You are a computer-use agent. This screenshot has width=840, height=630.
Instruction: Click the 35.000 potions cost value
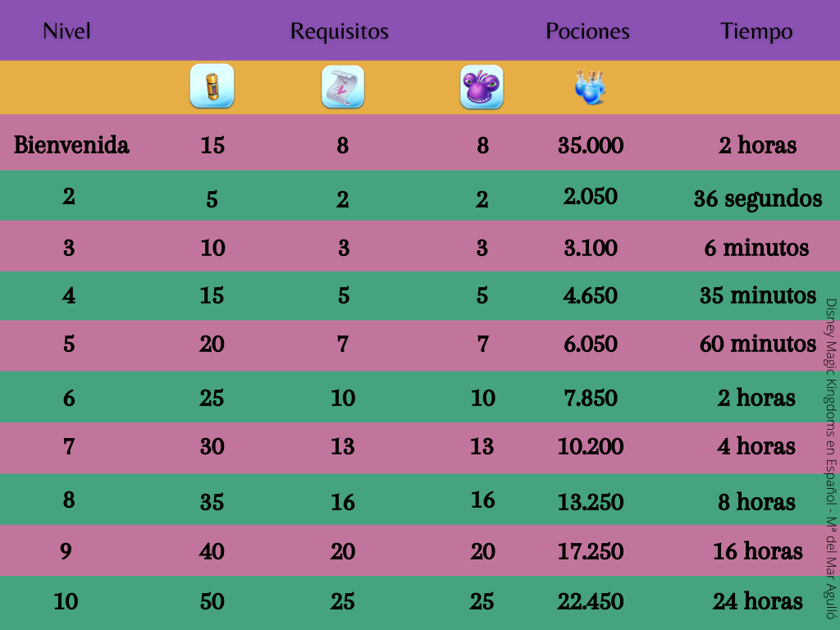coord(591,145)
